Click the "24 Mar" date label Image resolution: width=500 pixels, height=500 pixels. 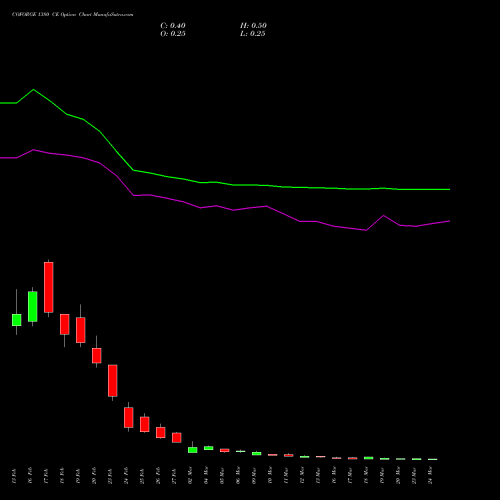coord(430,476)
